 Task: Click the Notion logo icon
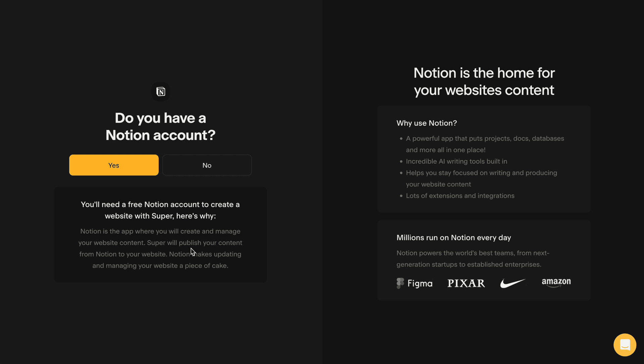click(x=161, y=91)
